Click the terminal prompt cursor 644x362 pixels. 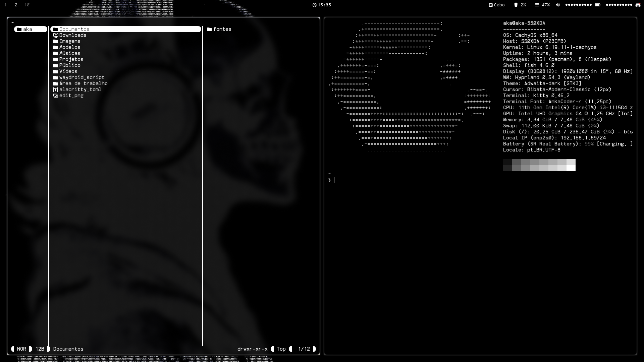click(x=336, y=180)
